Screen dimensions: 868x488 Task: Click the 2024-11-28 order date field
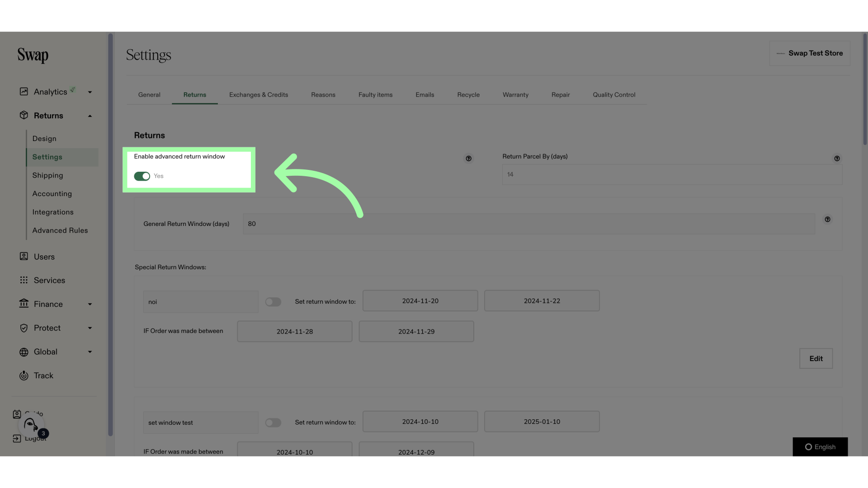pos(295,332)
